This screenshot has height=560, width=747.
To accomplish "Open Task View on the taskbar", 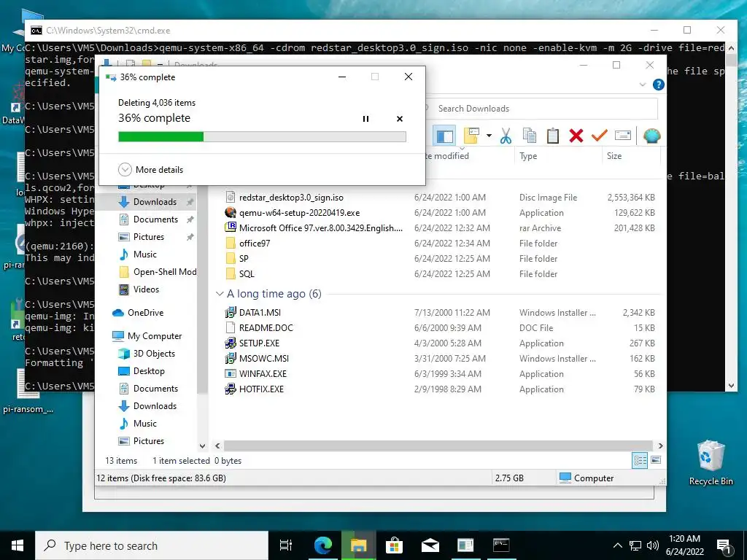I will click(286, 545).
